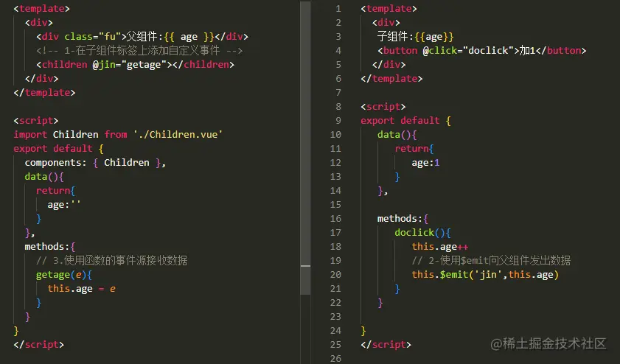Click the closing </script> tag on line 25

[x=386, y=345]
